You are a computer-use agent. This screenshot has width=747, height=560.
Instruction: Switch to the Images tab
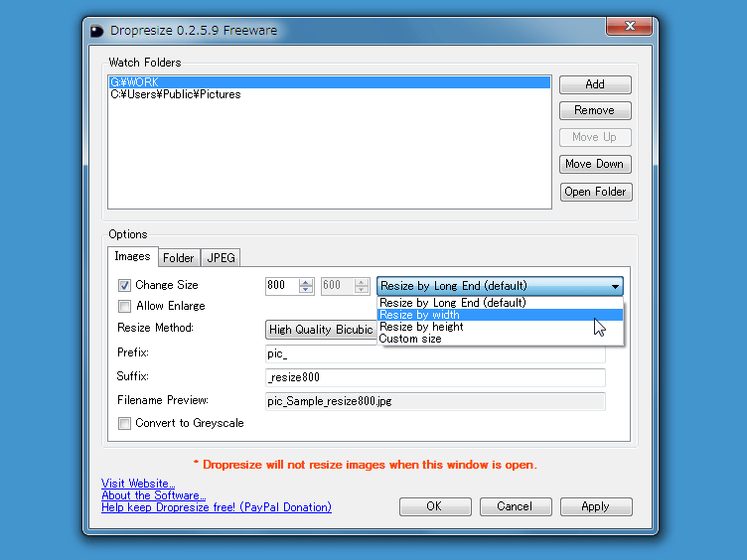point(132,256)
